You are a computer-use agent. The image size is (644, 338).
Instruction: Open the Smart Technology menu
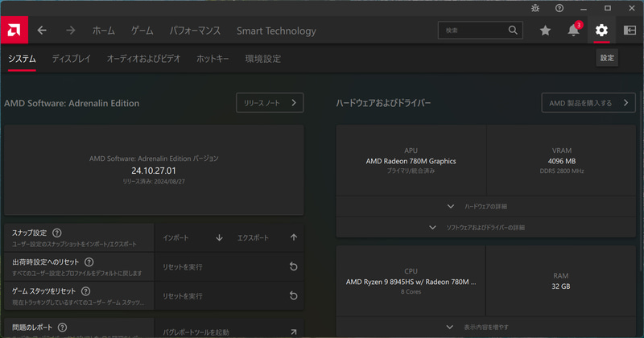pyautogui.click(x=276, y=31)
